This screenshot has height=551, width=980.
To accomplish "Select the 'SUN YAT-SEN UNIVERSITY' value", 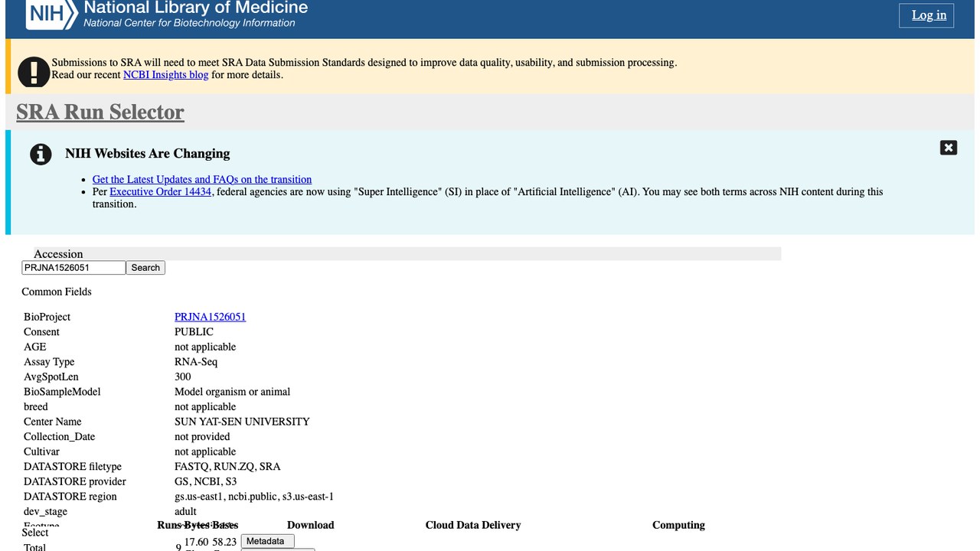I will pos(242,422).
